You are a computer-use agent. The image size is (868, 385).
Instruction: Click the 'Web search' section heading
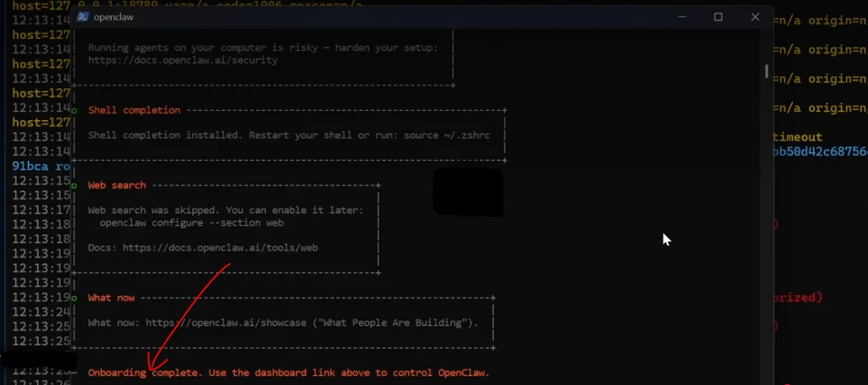pos(117,185)
